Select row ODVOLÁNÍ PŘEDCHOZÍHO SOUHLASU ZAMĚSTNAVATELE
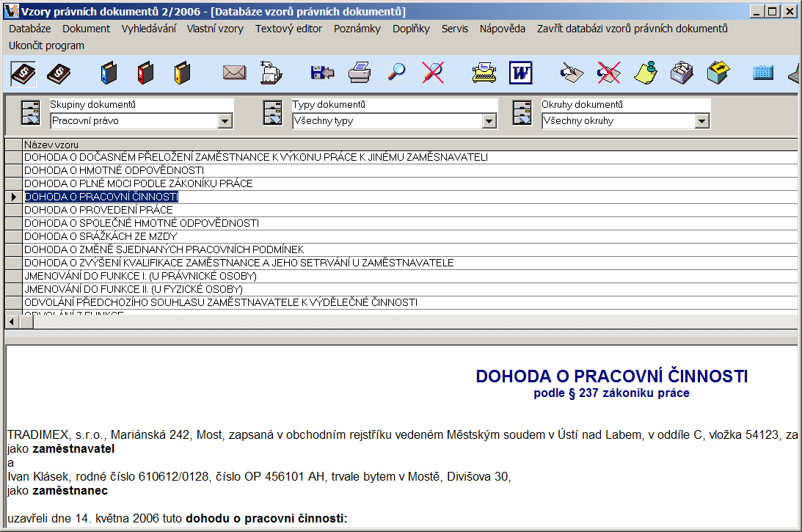The width and height of the screenshot is (802, 532). click(x=409, y=303)
